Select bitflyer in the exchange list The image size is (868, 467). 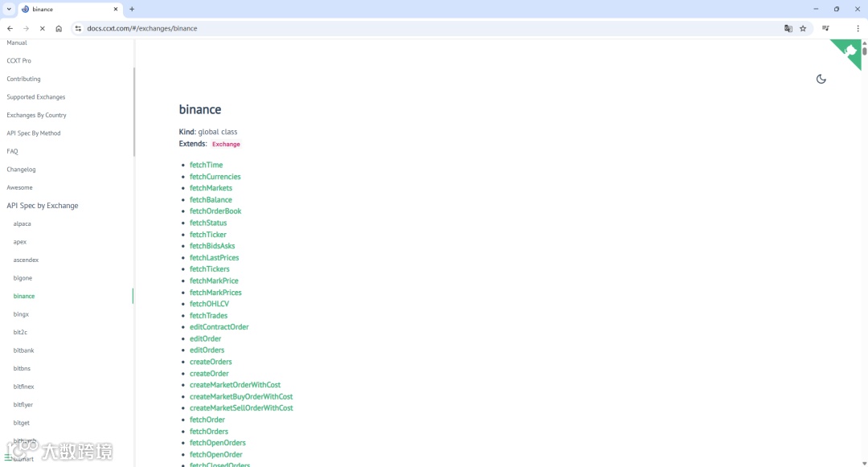(23, 404)
